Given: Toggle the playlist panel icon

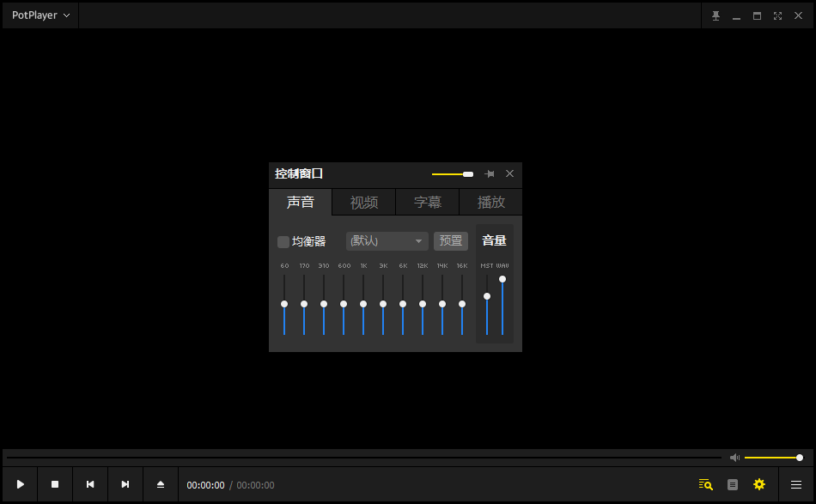Looking at the screenshot, I should coord(733,484).
